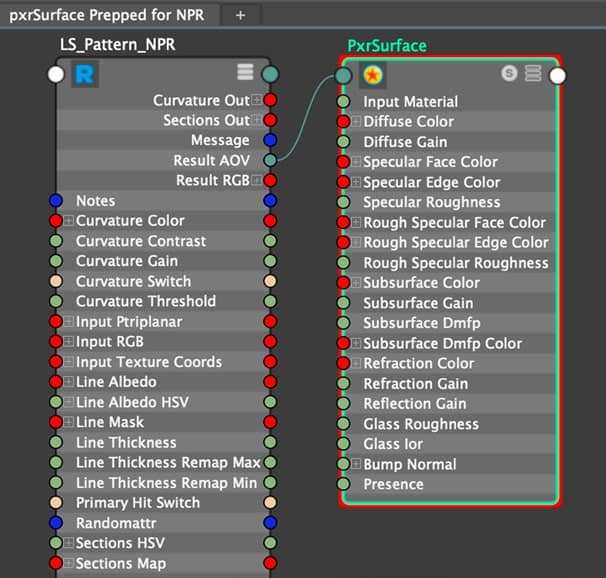Click the Curvature Gain output port
This screenshot has height=578, width=606.
click(x=270, y=261)
